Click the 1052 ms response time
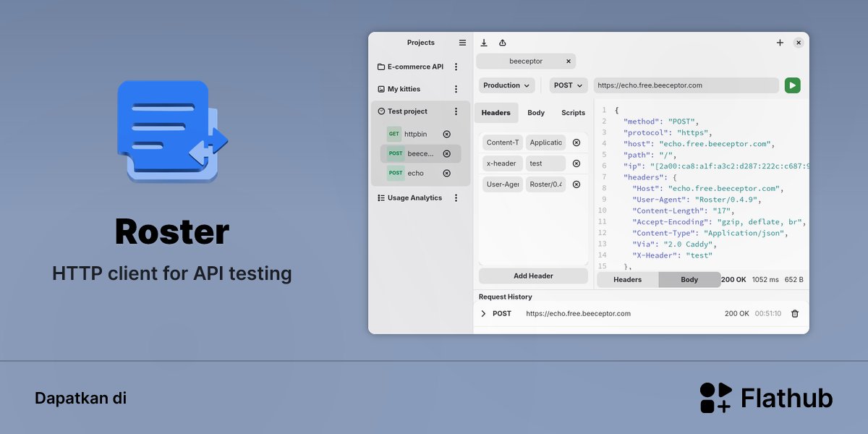Screen dimensions: 868x434 765,279
